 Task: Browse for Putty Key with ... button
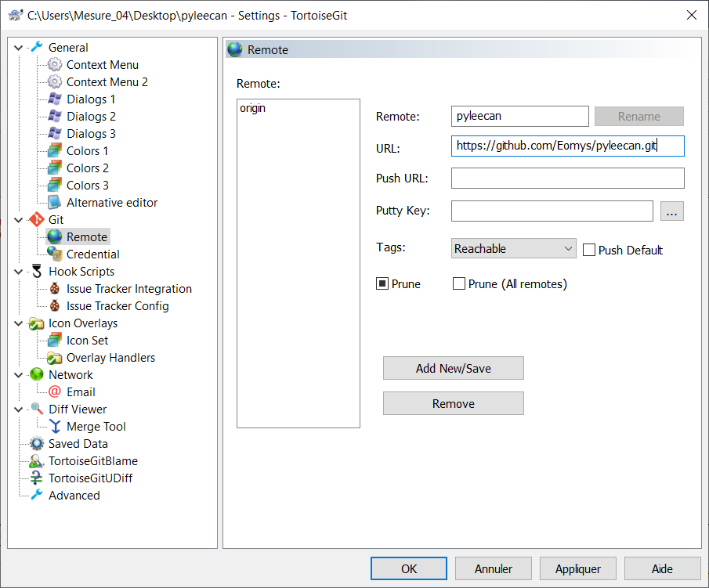(672, 211)
